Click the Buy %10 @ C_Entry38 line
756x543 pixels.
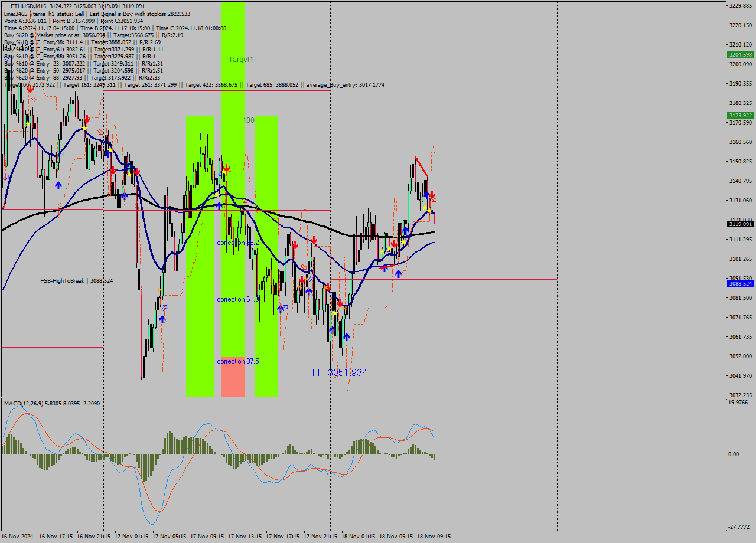[82, 42]
